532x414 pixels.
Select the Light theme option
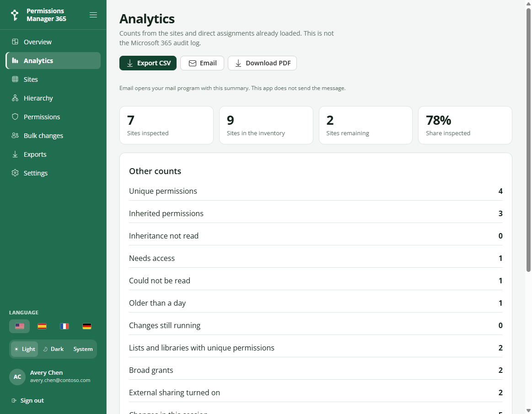24,349
